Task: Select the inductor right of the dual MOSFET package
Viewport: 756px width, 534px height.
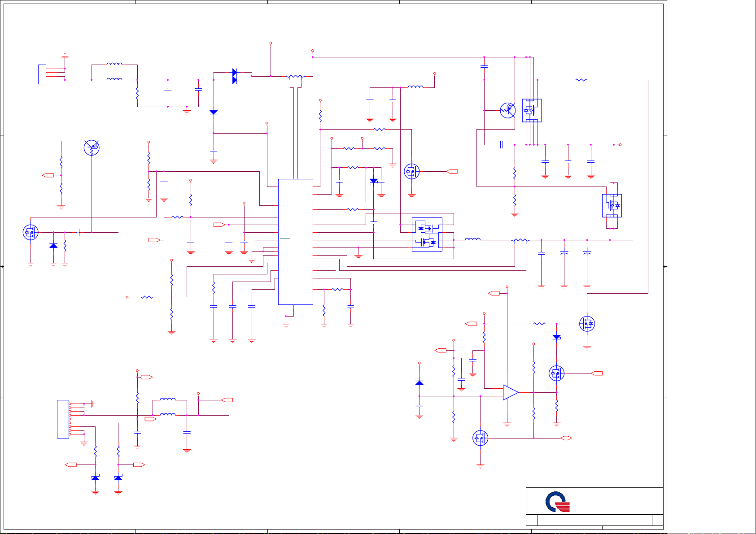Action: [472, 239]
